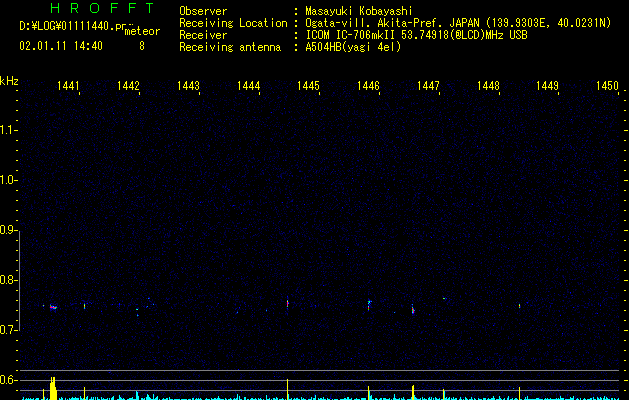Click the meteor echo trace at 1446
The image size is (629, 400).
(x=369, y=305)
